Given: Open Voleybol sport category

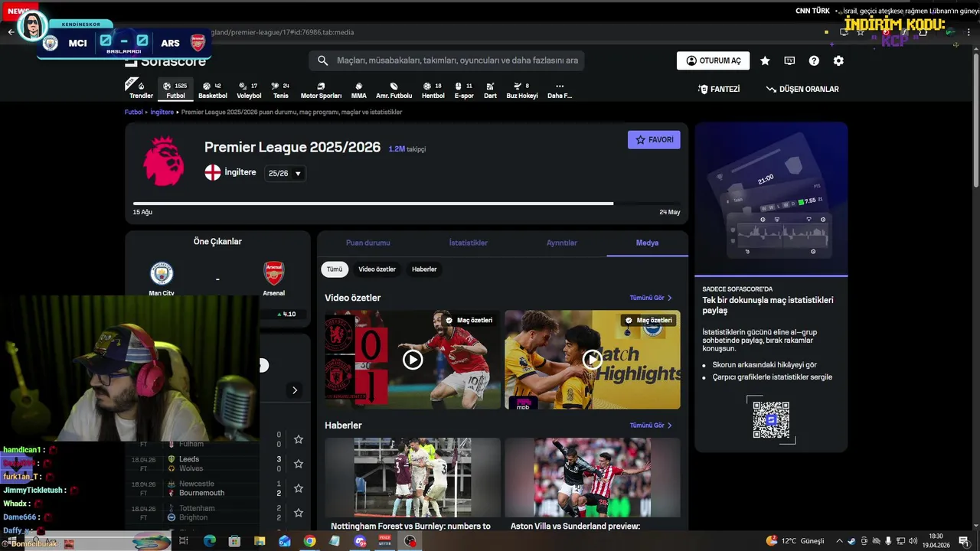Looking at the screenshot, I should click(x=249, y=90).
